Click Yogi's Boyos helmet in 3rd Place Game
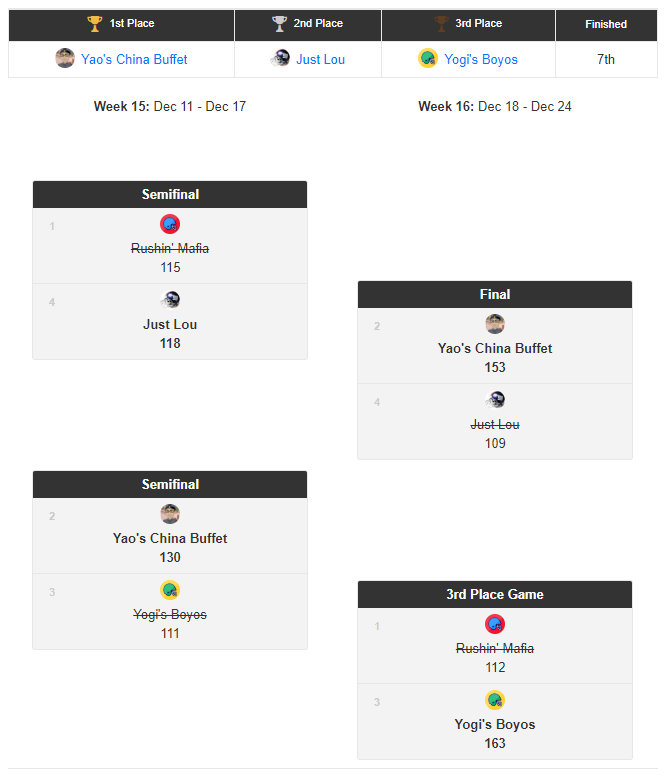Viewport: 664px width, 778px height. pyautogui.click(x=495, y=700)
